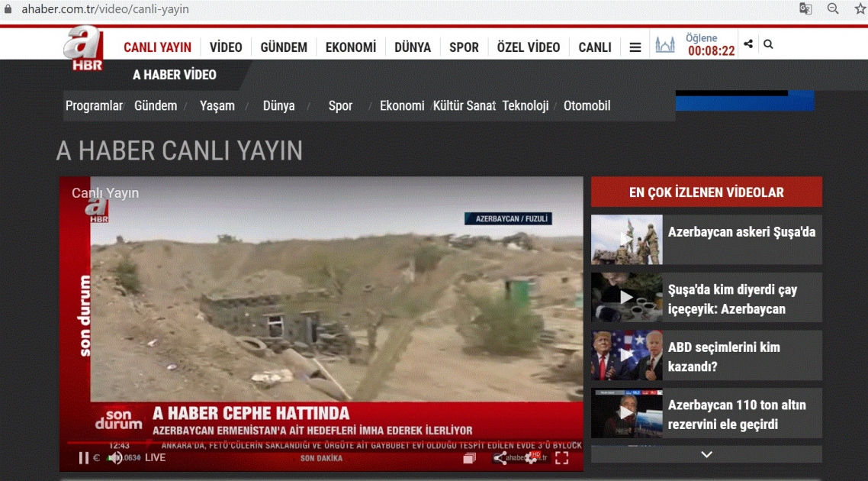The width and height of the screenshot is (868, 481).
Task: Bookmark this page with the star icon
Action: click(860, 8)
